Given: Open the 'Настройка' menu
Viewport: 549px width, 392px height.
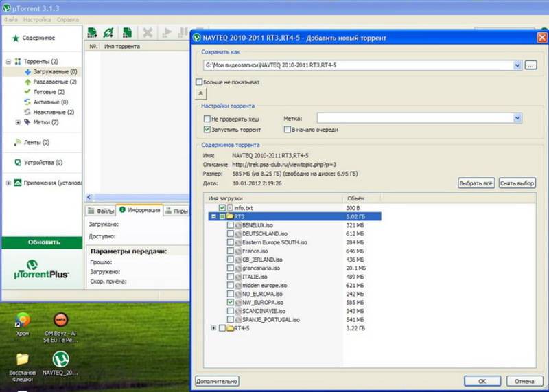Looking at the screenshot, I should pos(36,20).
